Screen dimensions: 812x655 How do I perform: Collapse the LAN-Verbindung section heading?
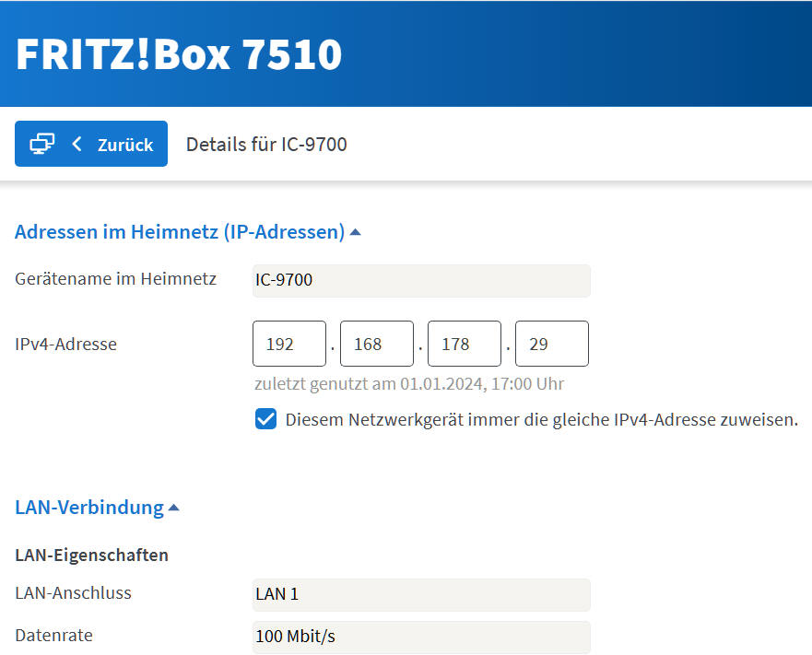coord(89,507)
